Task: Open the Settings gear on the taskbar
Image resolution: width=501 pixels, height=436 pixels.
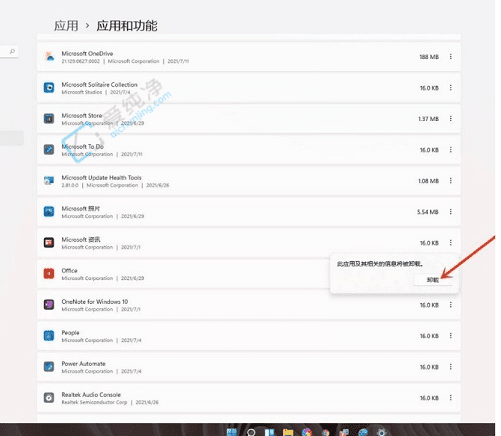Action: click(381, 432)
